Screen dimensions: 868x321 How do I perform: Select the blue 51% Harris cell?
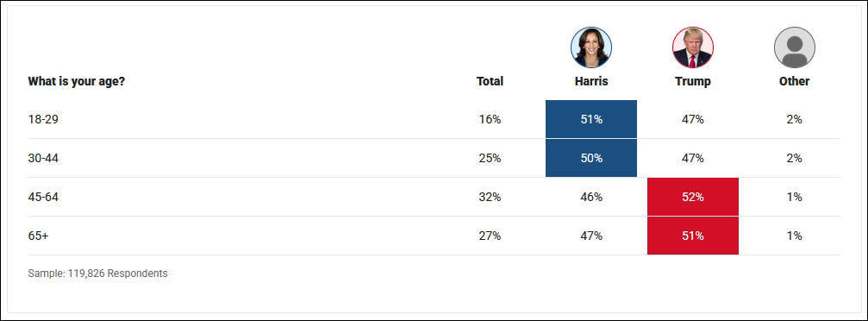coord(591,119)
